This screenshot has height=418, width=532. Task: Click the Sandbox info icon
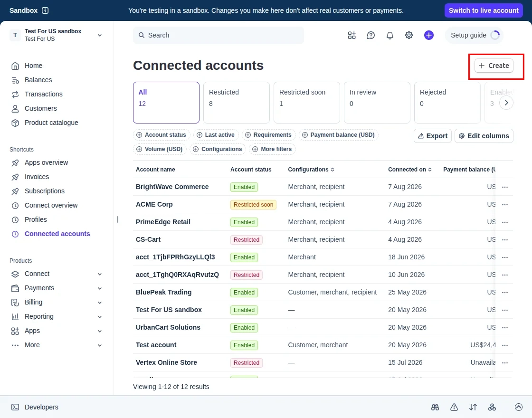pyautogui.click(x=45, y=10)
